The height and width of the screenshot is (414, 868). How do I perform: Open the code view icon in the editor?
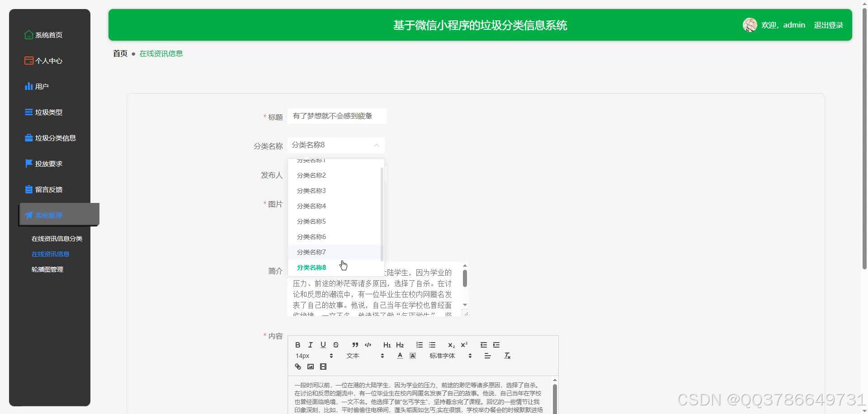(368, 344)
